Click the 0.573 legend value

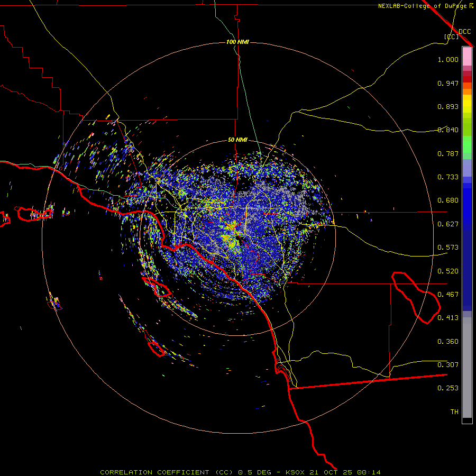tap(448, 248)
